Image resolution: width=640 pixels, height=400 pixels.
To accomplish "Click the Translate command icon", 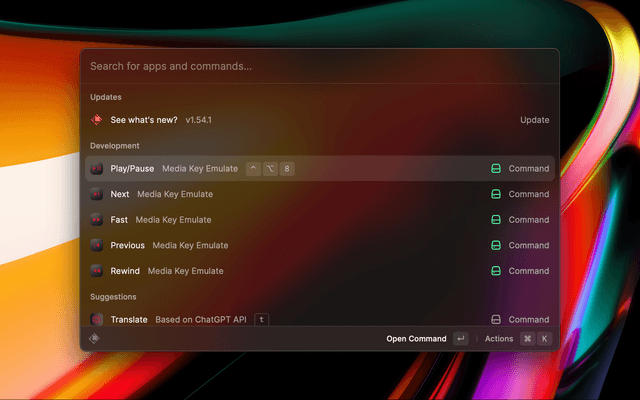I will 97,319.
